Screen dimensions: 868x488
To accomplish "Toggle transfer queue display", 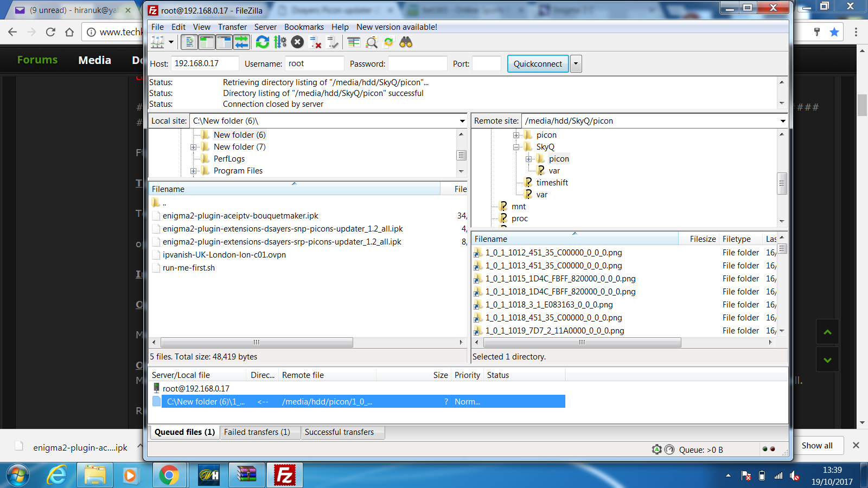I will [241, 42].
